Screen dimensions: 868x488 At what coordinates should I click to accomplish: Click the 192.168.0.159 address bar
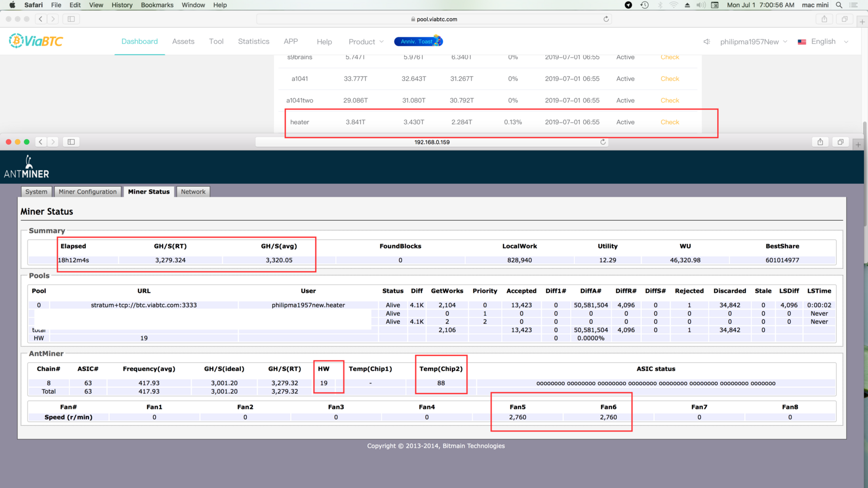coord(432,142)
